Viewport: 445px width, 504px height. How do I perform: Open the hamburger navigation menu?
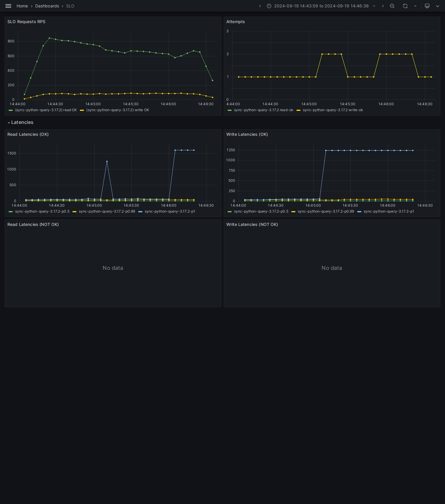point(8,6)
